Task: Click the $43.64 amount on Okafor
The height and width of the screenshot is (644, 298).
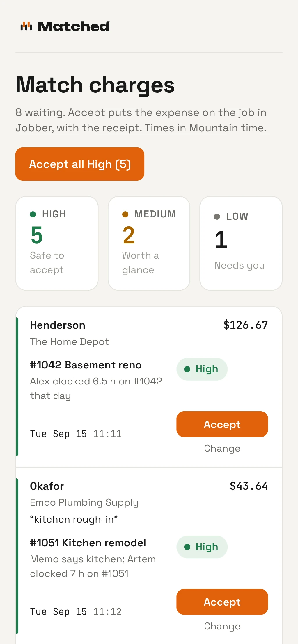Action: pyautogui.click(x=249, y=486)
